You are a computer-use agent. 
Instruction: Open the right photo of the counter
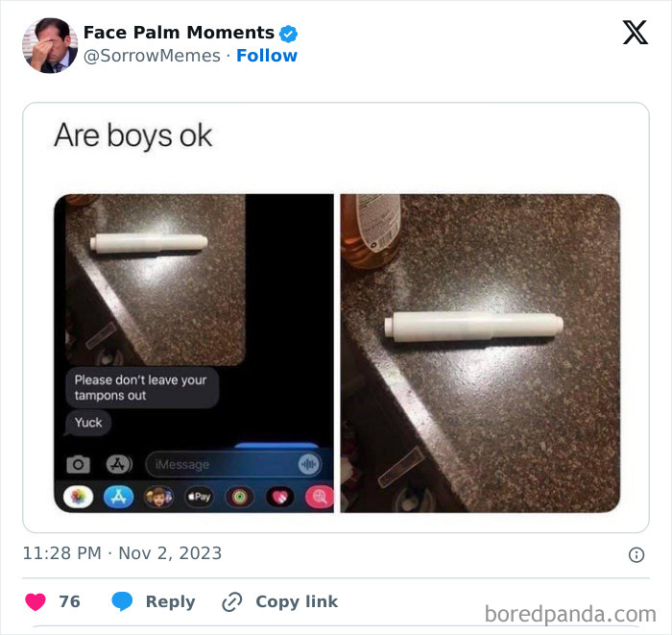tap(480, 354)
